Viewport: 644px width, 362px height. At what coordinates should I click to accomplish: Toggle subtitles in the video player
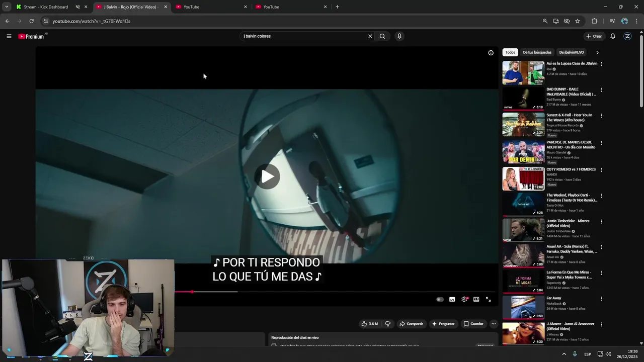pos(452,300)
